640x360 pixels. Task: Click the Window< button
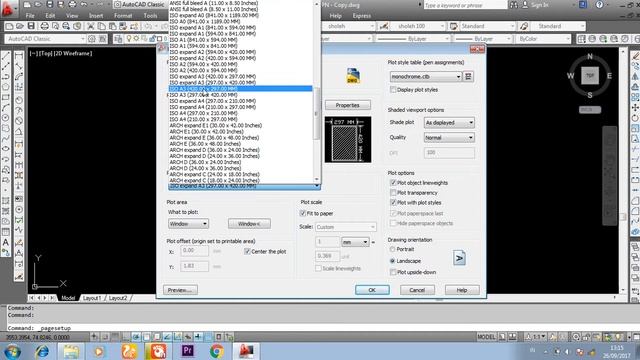coord(249,224)
